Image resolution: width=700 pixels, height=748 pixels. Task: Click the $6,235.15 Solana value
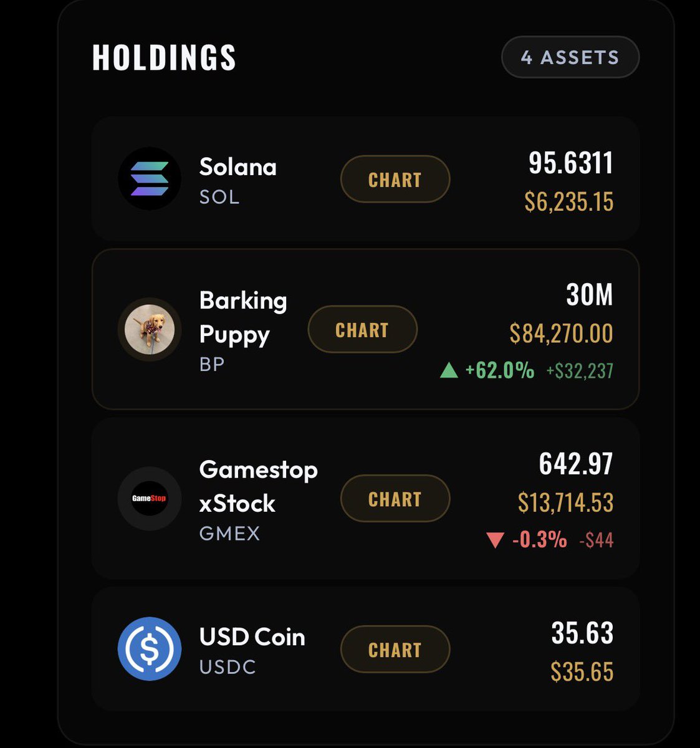[569, 202]
